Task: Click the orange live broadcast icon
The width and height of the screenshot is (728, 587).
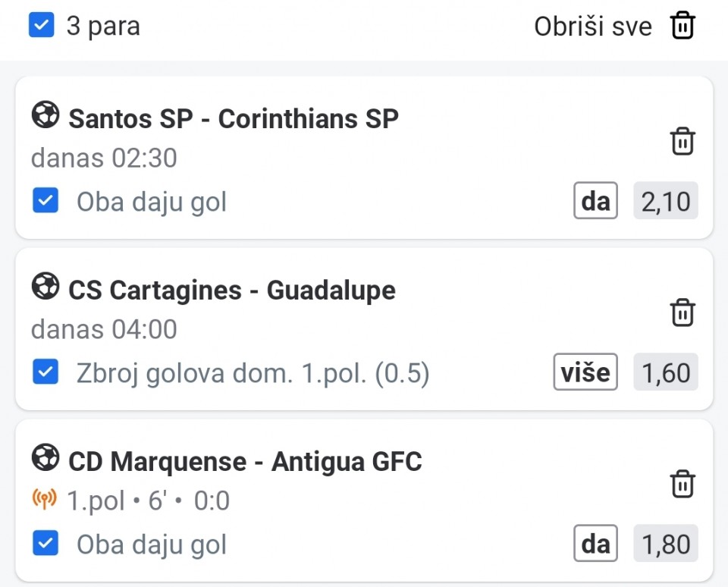Action: coord(45,501)
